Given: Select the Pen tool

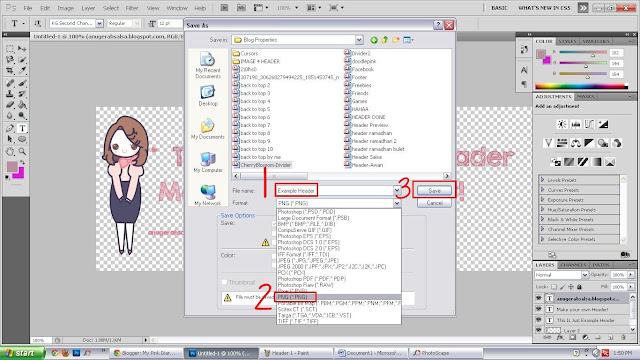Looking at the screenshot, I should (x=10, y=128).
